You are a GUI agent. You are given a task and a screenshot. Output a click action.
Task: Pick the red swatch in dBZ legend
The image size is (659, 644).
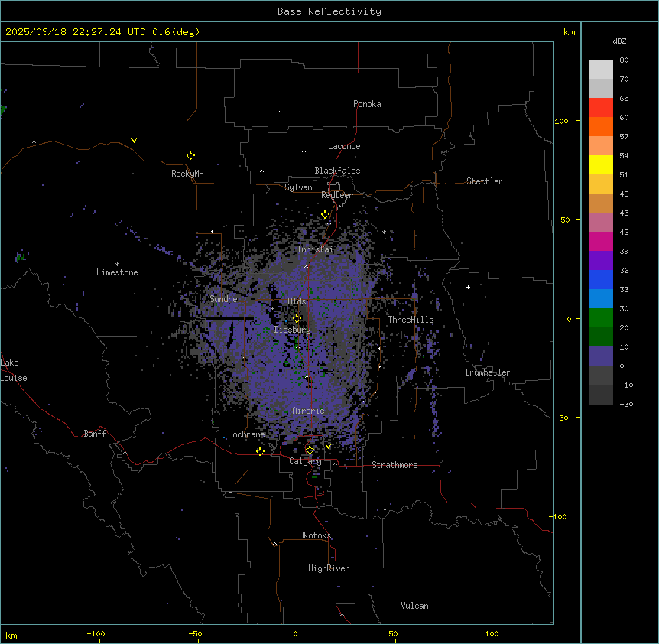pos(601,108)
